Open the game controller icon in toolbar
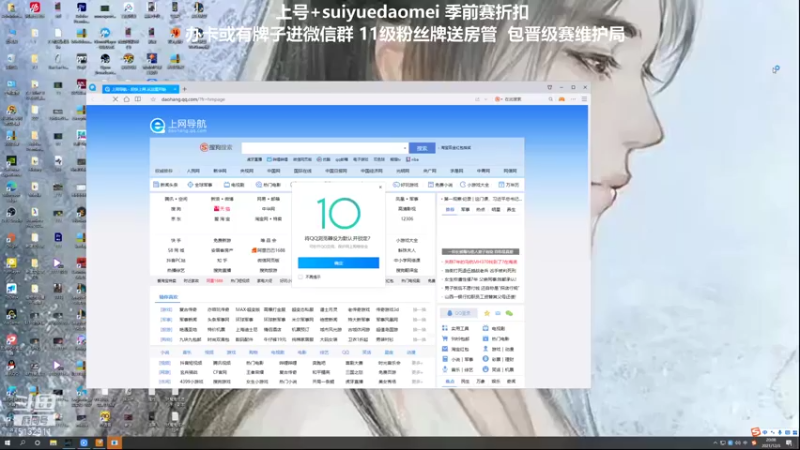The height and width of the screenshot is (450, 800). 562,99
